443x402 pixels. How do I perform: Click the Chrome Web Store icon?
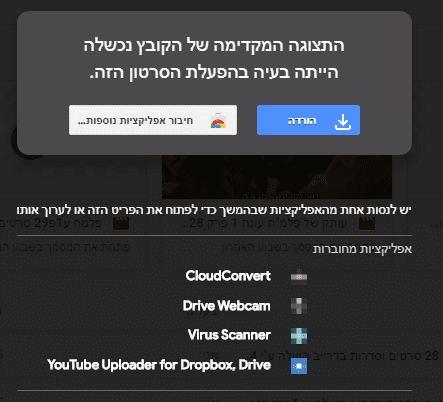218,121
